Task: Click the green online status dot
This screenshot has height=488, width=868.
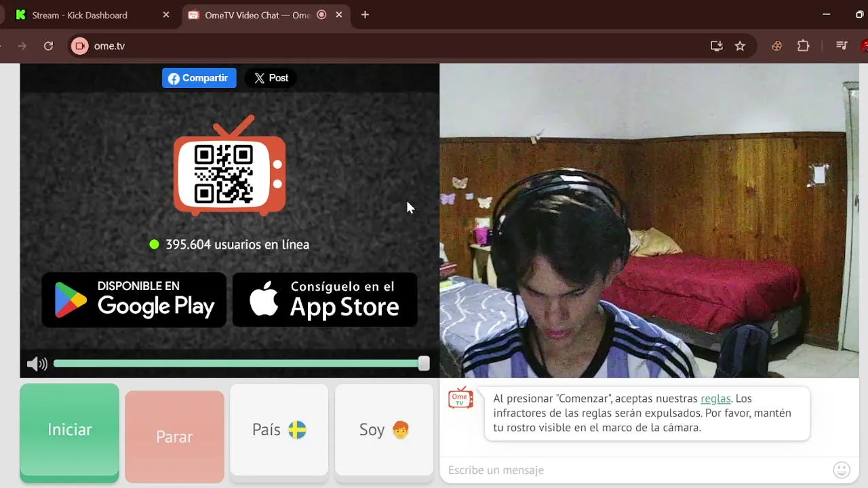Action: coord(155,245)
